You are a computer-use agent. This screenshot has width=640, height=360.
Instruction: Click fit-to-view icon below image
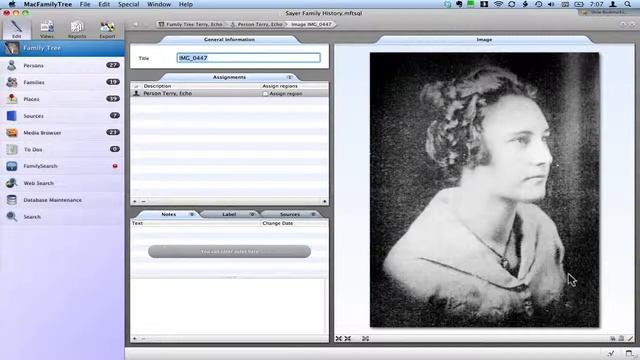[x=365, y=338]
